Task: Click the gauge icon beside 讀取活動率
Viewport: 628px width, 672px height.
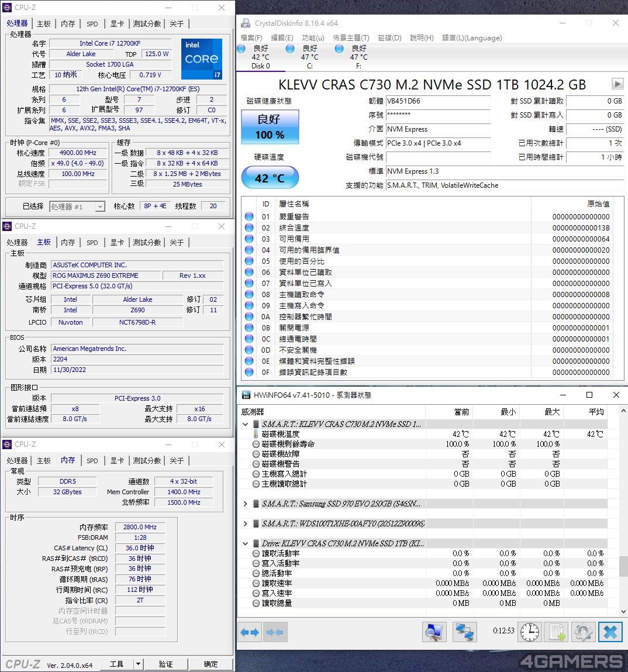Action: pos(256,554)
